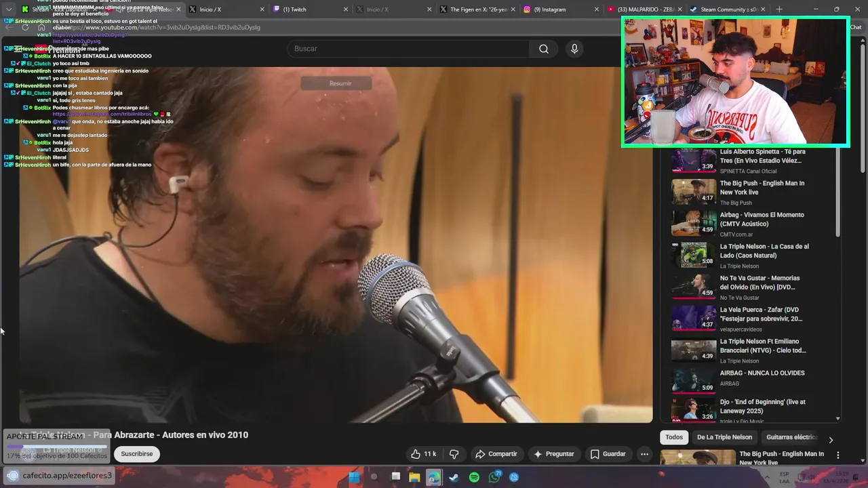
Task: Dislike the video with thumbs down icon
Action: (x=454, y=454)
